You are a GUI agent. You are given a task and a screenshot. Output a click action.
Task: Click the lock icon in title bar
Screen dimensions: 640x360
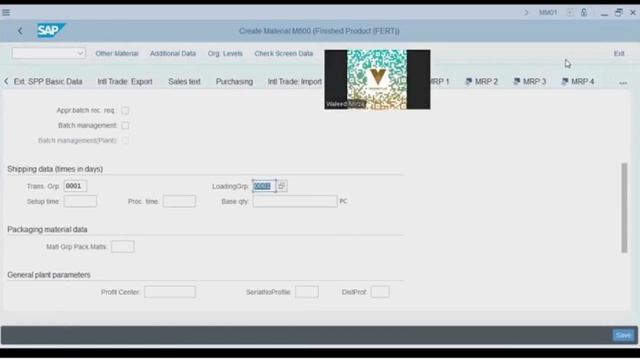pyautogui.click(x=584, y=12)
